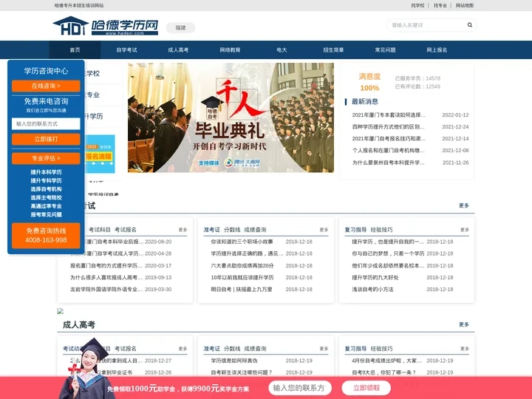Open the 电大 navigation item

[x=282, y=50]
